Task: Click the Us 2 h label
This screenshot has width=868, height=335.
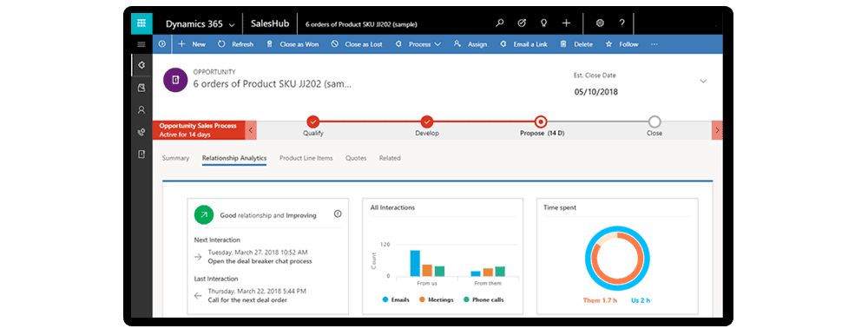Action: pyautogui.click(x=641, y=300)
